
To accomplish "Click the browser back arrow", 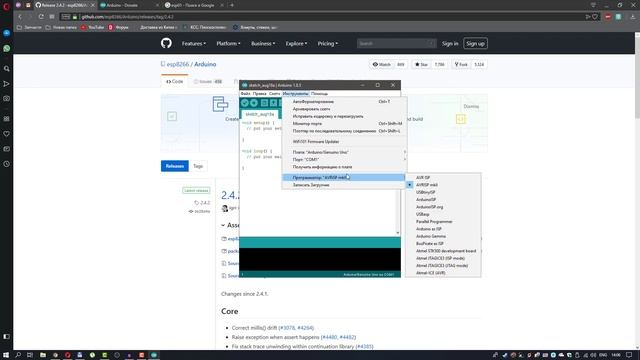I will pyautogui.click(x=20, y=17).
